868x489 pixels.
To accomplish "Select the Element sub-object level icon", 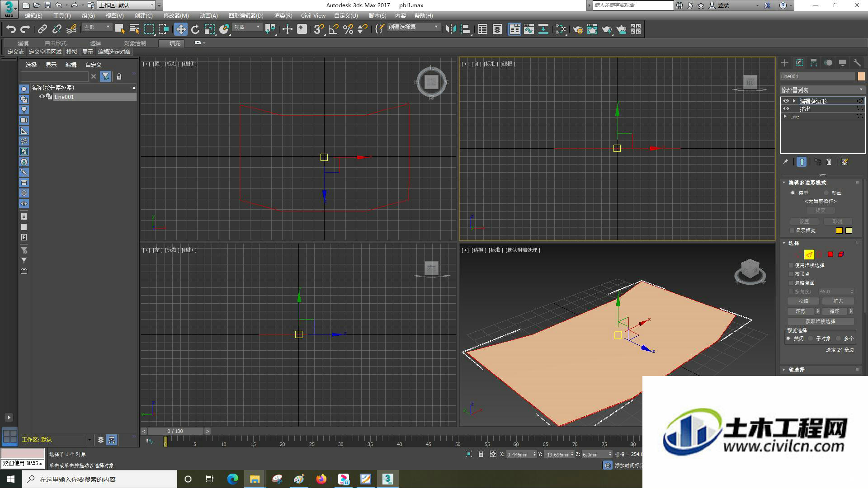I will pyautogui.click(x=841, y=254).
